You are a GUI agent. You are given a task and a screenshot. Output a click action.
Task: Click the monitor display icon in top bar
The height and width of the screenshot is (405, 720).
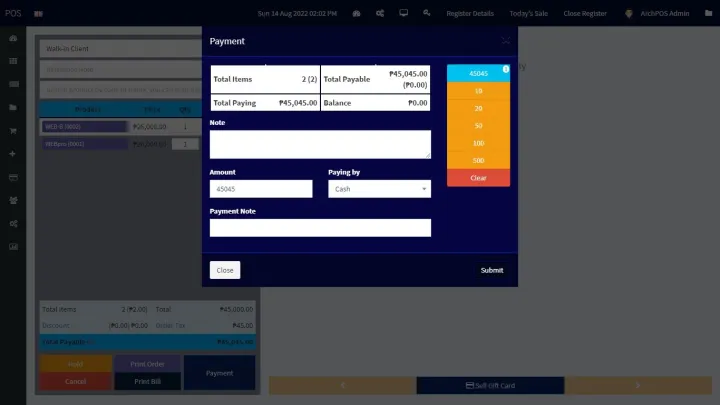pos(403,14)
